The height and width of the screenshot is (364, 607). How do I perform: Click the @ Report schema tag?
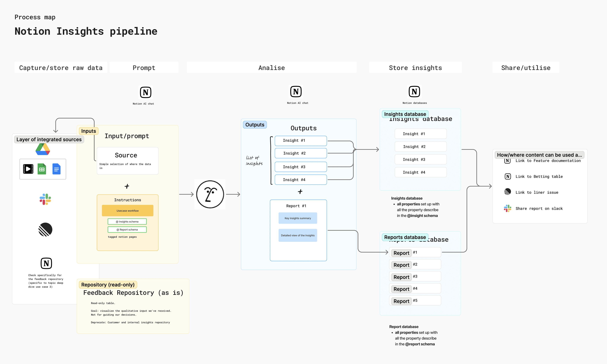[127, 230]
